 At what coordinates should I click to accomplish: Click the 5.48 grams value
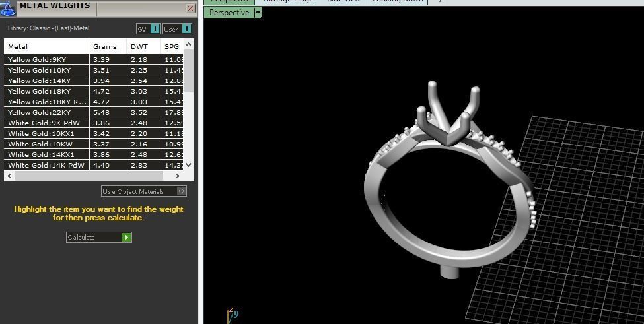[x=102, y=112]
